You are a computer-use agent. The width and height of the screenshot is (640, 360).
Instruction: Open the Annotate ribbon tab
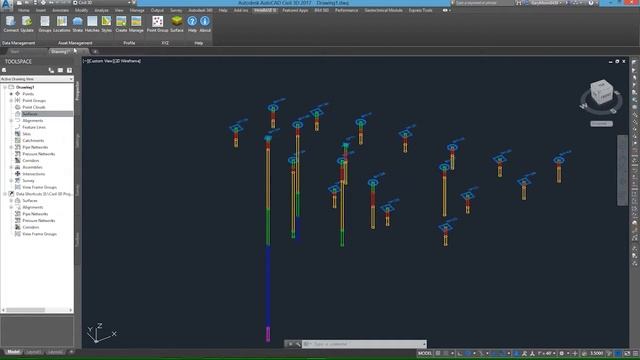click(60, 10)
